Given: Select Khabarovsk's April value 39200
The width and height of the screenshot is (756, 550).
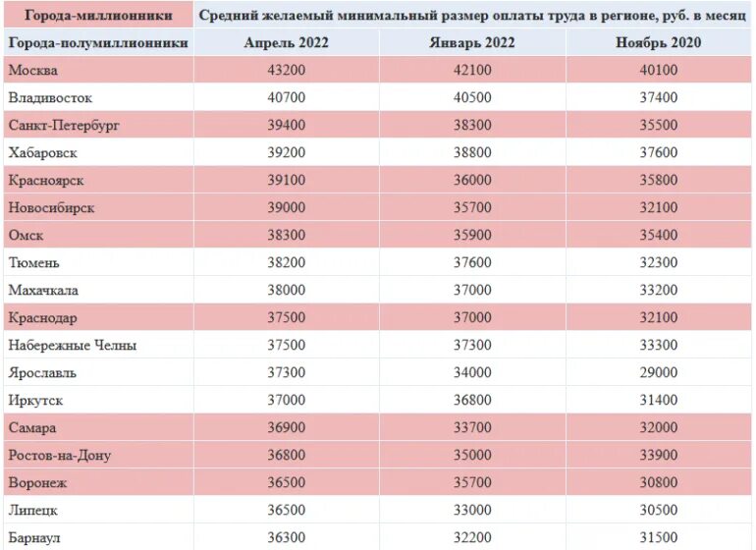Looking at the screenshot, I should click(x=287, y=152).
